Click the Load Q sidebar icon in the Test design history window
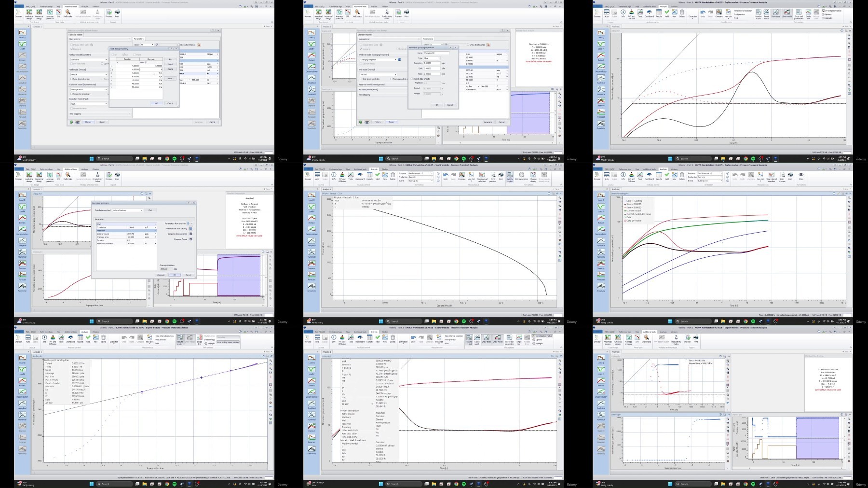The width and height of the screenshot is (868, 488). click(x=22, y=34)
